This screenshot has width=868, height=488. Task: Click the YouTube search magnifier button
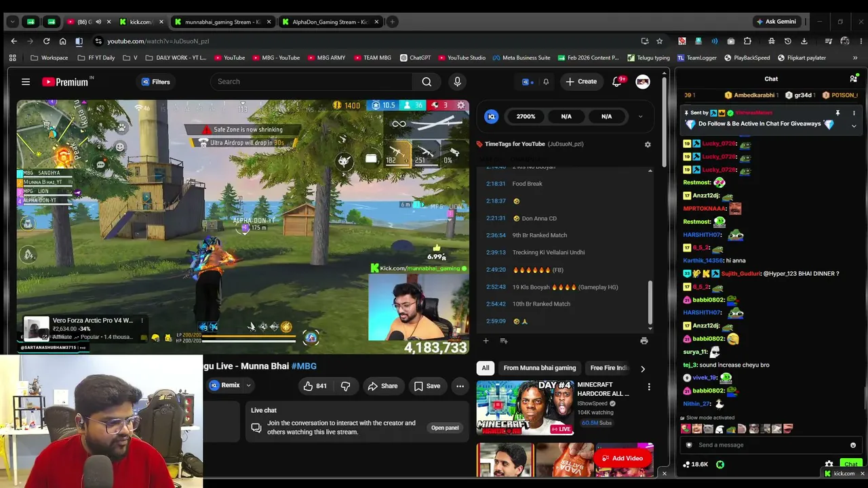pos(427,82)
